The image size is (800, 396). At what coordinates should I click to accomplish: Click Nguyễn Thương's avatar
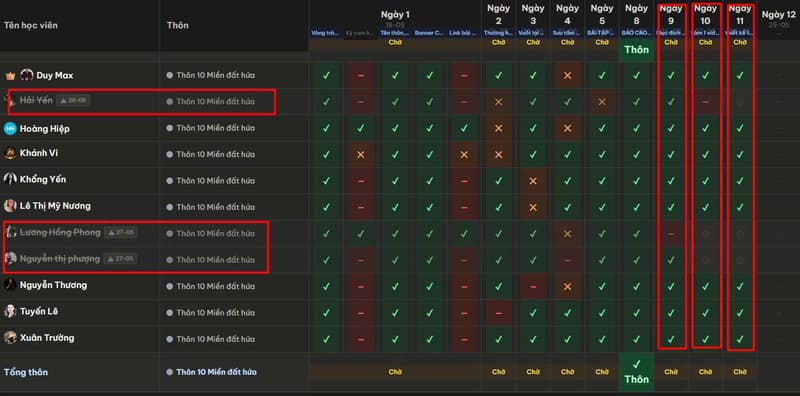(x=10, y=285)
